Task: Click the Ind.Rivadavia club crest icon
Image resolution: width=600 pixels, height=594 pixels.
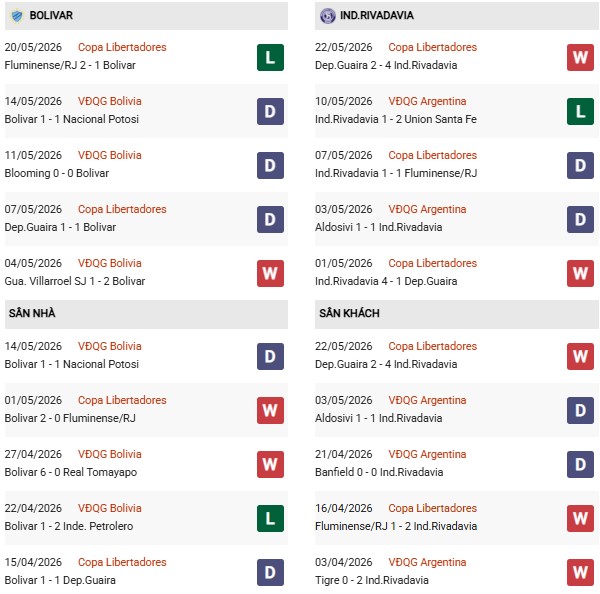Action: [328, 16]
